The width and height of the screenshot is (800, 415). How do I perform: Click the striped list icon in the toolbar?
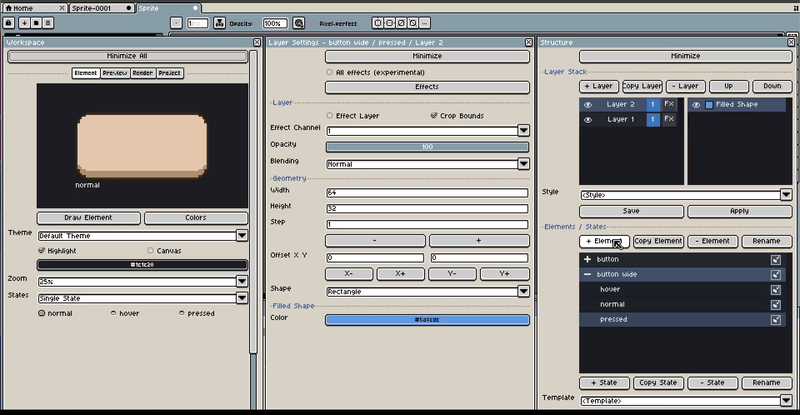(47, 23)
